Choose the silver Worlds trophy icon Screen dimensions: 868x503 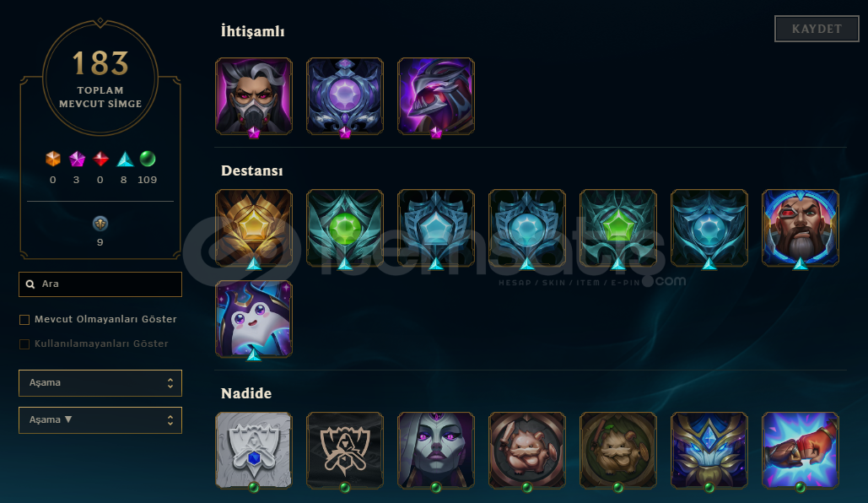pos(254,451)
